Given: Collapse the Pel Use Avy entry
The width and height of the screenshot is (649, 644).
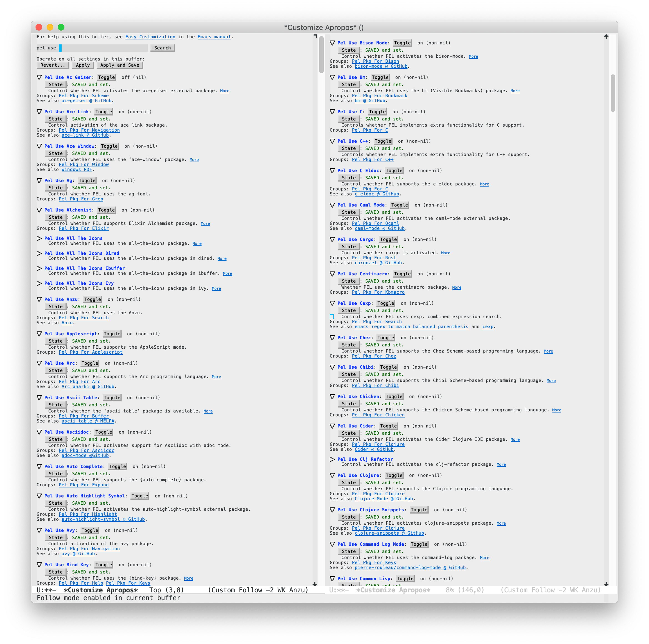Looking at the screenshot, I should [39, 530].
